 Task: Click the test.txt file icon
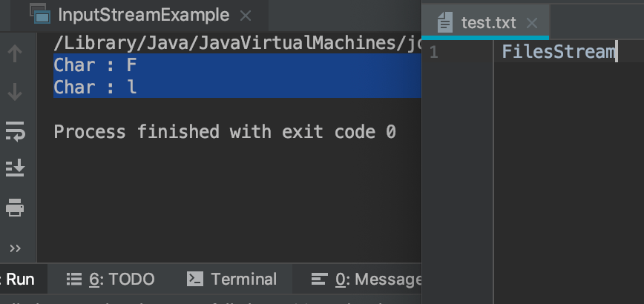click(x=445, y=22)
